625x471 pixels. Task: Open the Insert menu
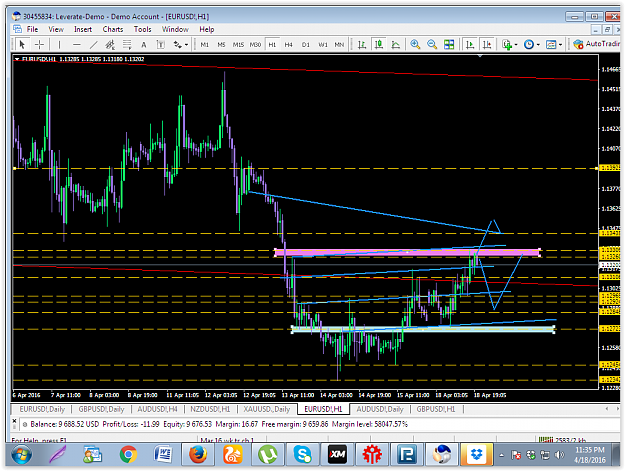pos(83,29)
